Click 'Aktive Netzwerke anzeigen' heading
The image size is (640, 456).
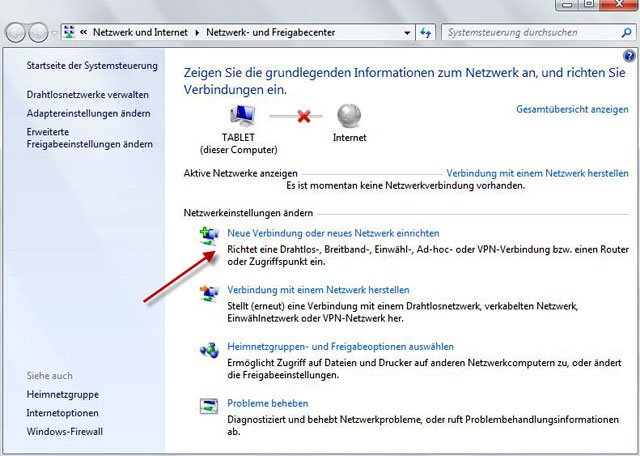click(x=240, y=173)
